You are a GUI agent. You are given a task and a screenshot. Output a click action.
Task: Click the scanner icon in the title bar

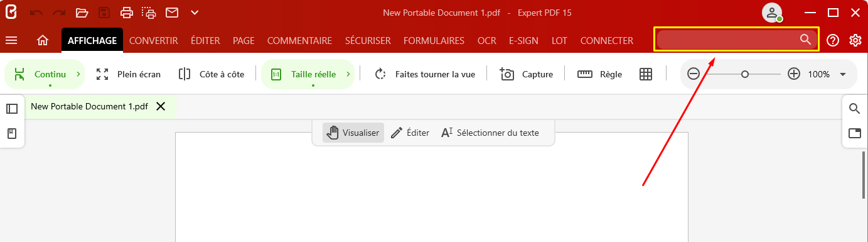click(149, 13)
